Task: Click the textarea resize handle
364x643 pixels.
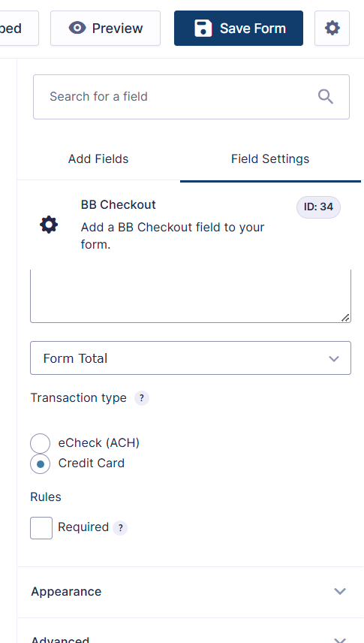Action: pyautogui.click(x=345, y=318)
